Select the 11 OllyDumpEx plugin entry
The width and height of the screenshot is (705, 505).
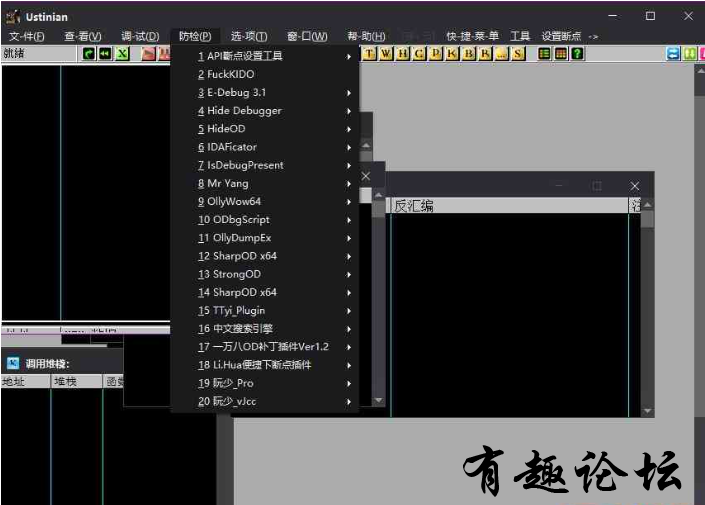coord(264,238)
